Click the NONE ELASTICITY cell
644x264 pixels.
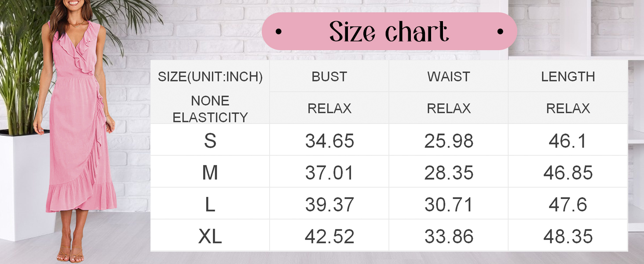210,109
